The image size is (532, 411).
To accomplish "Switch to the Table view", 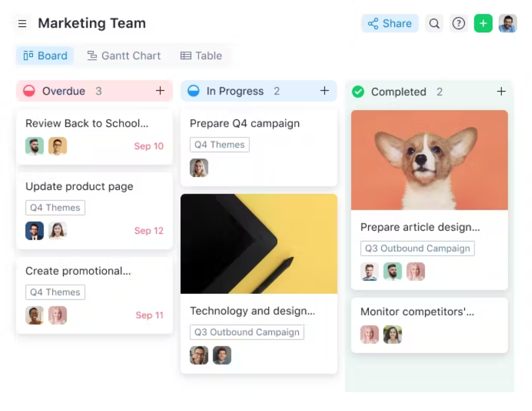I will pyautogui.click(x=201, y=56).
